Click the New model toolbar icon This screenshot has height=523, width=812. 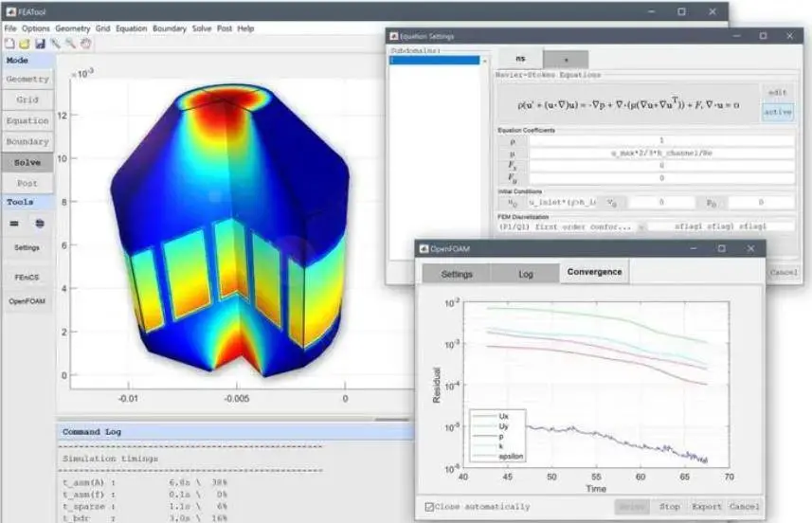pos(9,44)
